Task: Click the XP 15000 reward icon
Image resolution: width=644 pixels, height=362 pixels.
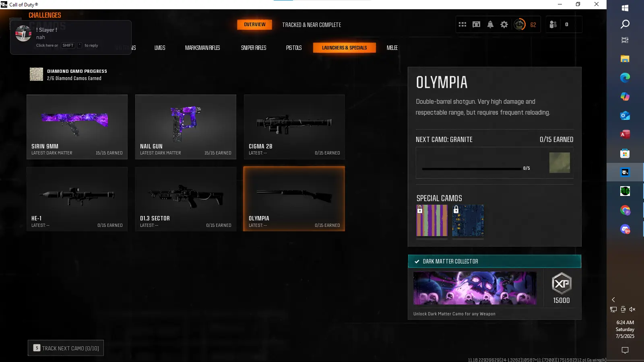Action: pos(561,284)
